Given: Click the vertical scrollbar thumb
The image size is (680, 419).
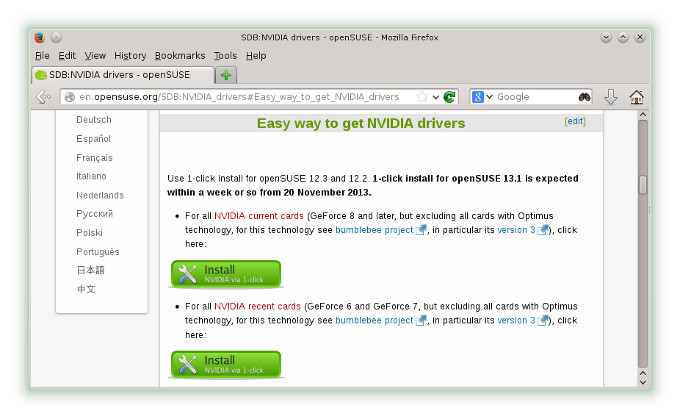Looking at the screenshot, I should (643, 184).
